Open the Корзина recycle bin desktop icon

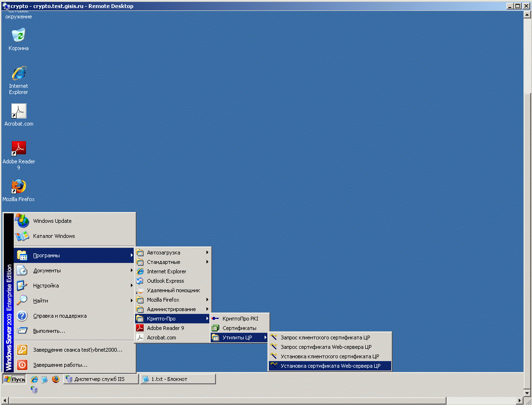[18, 35]
